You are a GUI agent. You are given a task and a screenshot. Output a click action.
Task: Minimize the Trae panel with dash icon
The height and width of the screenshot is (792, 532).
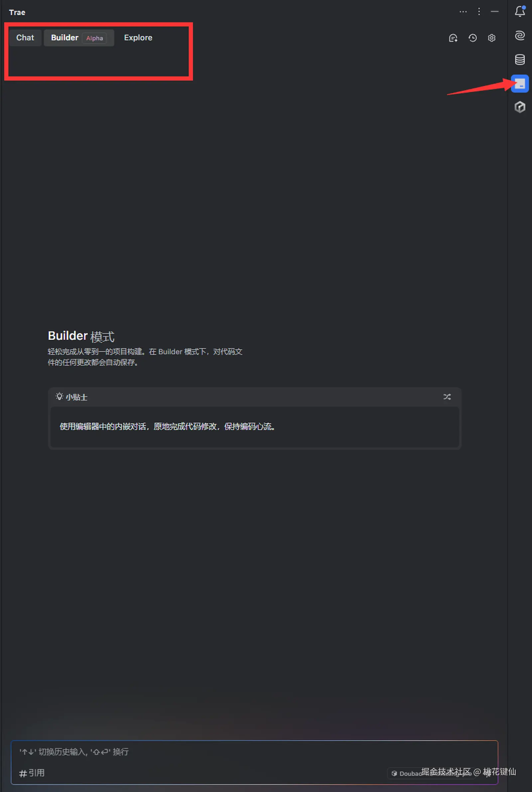(x=494, y=12)
